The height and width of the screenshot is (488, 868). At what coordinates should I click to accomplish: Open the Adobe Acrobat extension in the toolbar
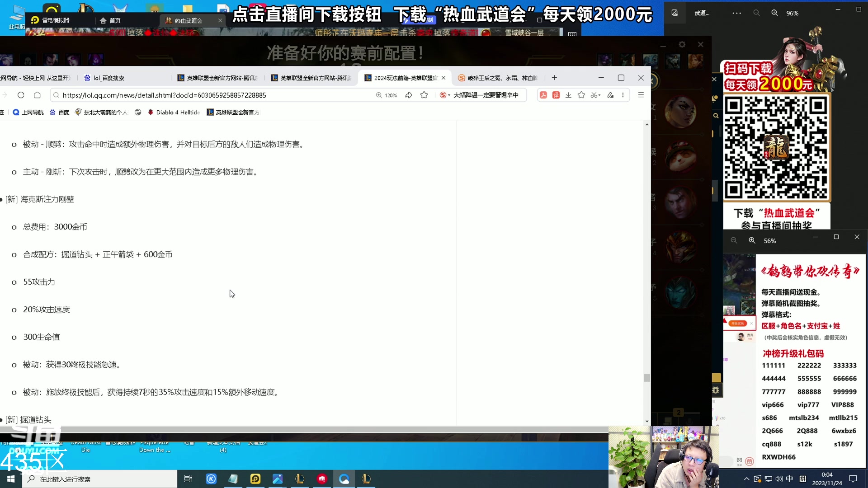(543, 95)
